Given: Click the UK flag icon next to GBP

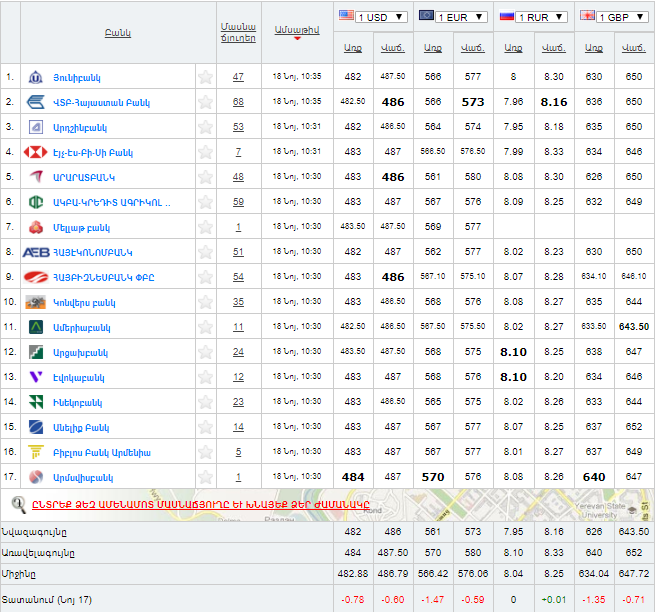Looking at the screenshot, I should tap(587, 15).
